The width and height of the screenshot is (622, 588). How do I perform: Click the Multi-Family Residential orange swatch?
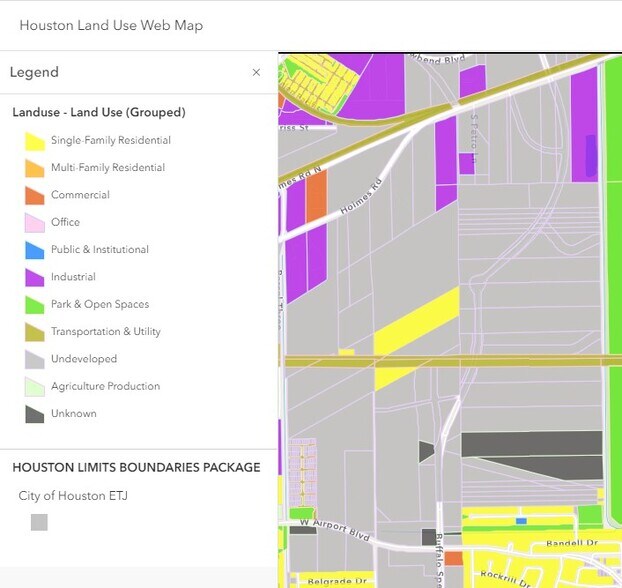pyautogui.click(x=34, y=168)
